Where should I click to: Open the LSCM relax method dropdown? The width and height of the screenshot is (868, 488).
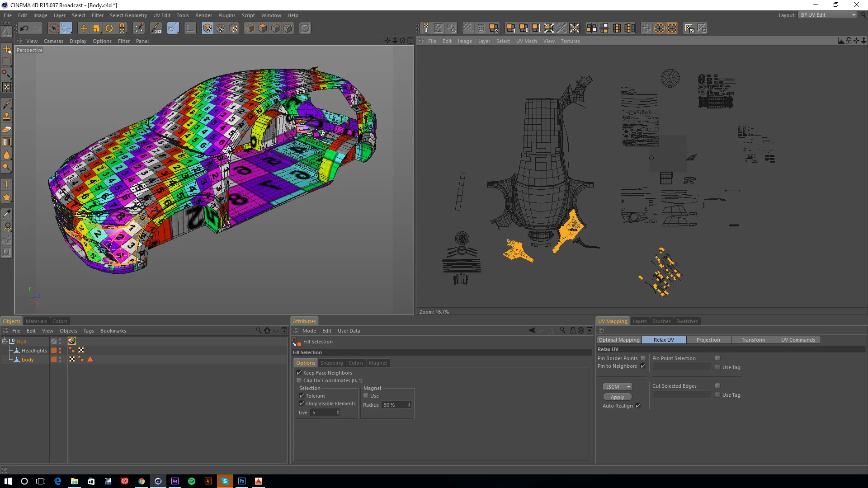tap(617, 387)
